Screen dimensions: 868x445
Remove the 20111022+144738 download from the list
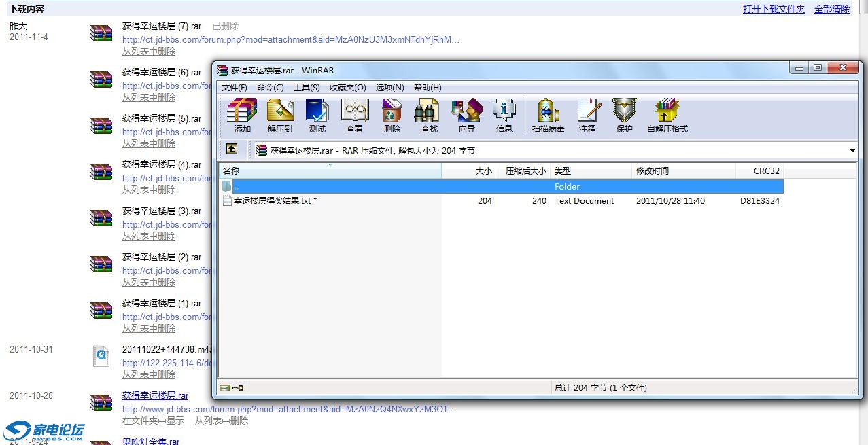[149, 374]
